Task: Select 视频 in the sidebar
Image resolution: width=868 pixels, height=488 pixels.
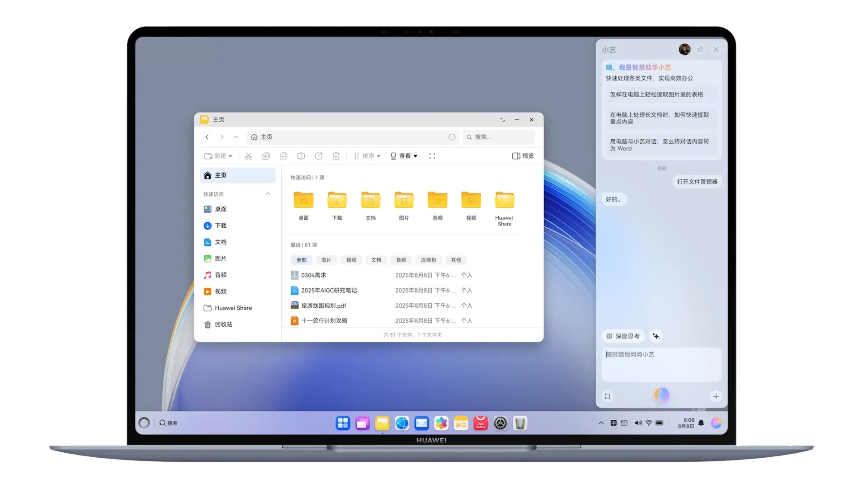Action: coord(237,291)
